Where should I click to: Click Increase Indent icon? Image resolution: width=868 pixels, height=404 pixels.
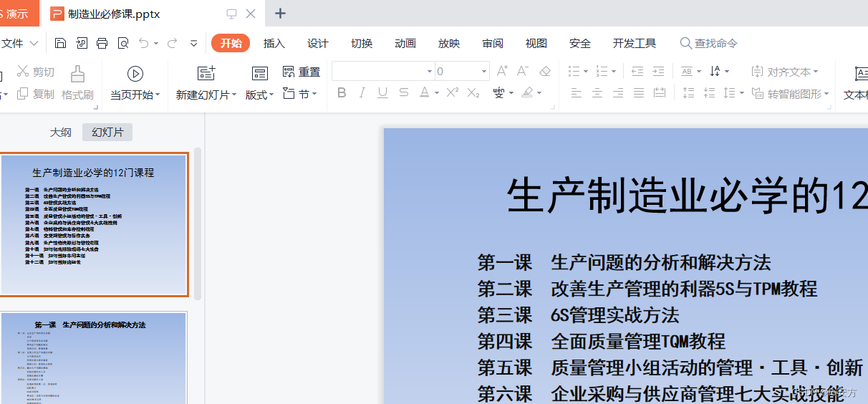pos(659,71)
